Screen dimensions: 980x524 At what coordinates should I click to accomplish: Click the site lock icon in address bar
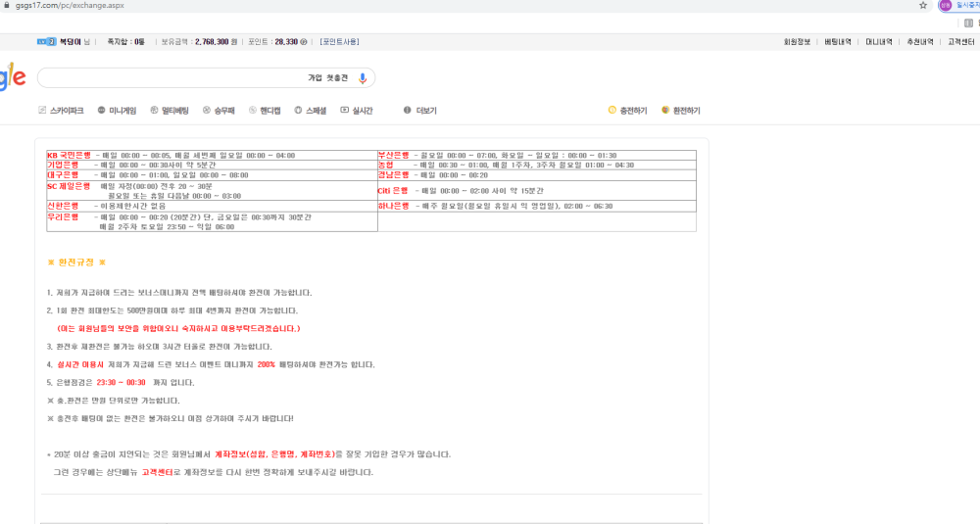[6, 5]
